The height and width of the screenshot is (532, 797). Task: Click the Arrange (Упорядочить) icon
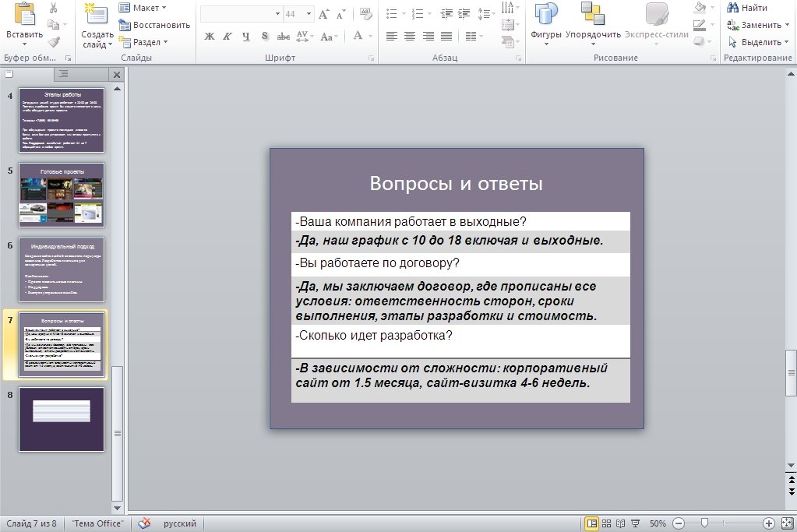point(593,14)
